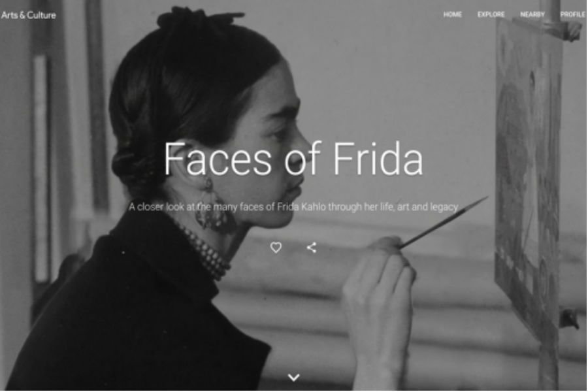
Task: Open the share icon below the subtitle
Action: pyautogui.click(x=311, y=248)
